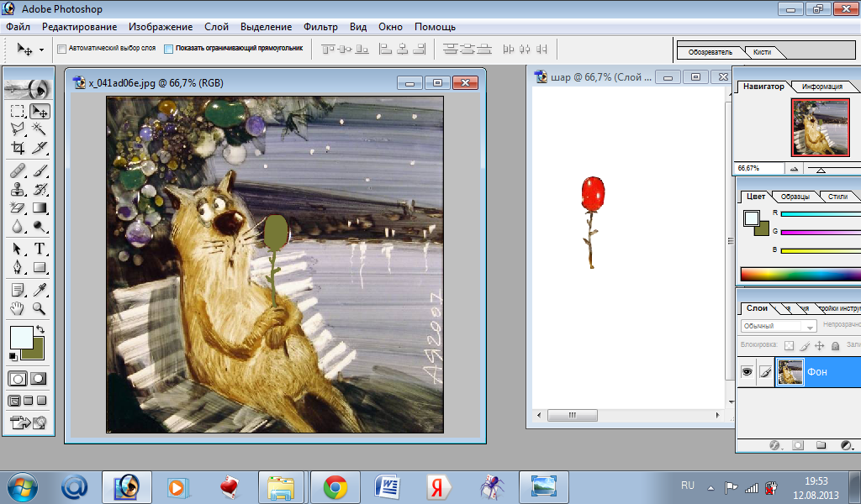Click distribute top edges icon in options bar
861x504 pixels.
(451, 50)
